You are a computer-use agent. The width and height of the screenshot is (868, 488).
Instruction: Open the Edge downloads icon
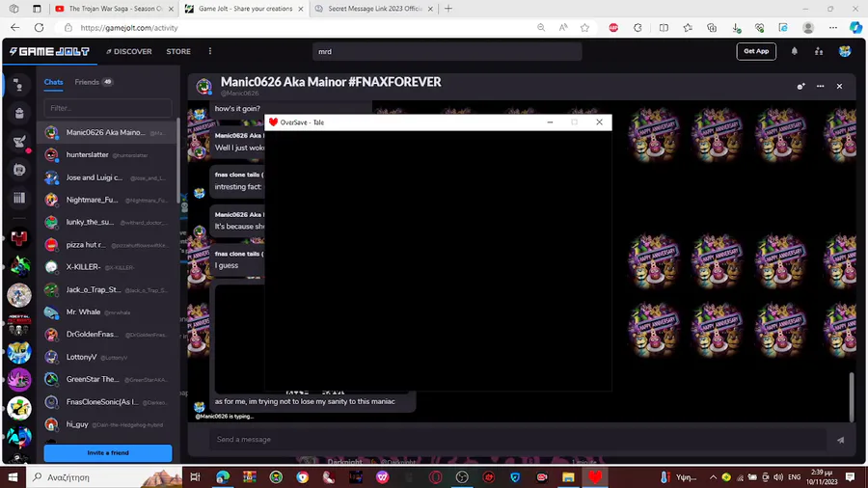[736, 28]
